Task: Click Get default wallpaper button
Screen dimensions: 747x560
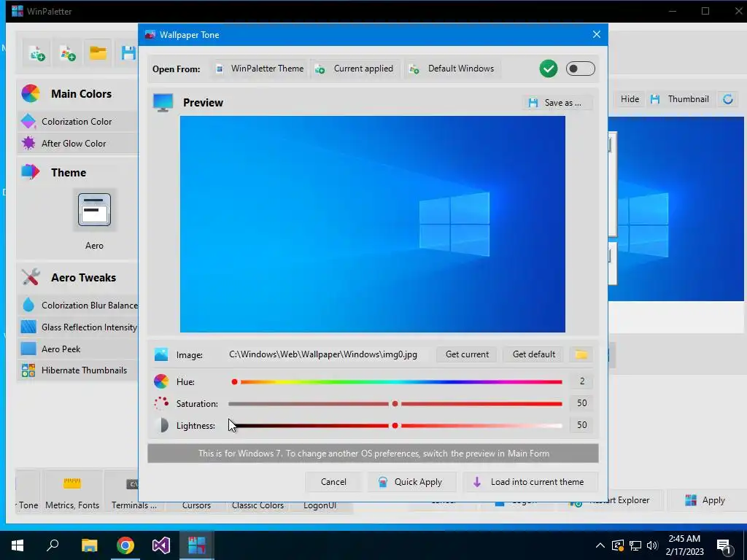Action: pyautogui.click(x=533, y=354)
